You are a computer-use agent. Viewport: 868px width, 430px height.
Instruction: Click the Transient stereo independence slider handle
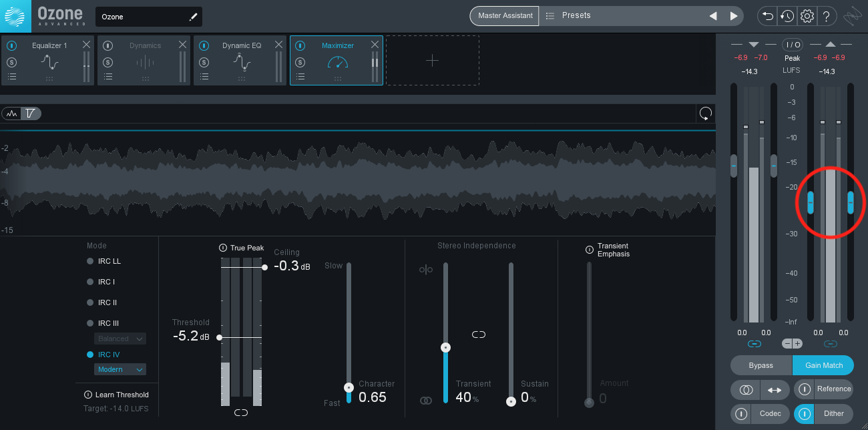445,347
